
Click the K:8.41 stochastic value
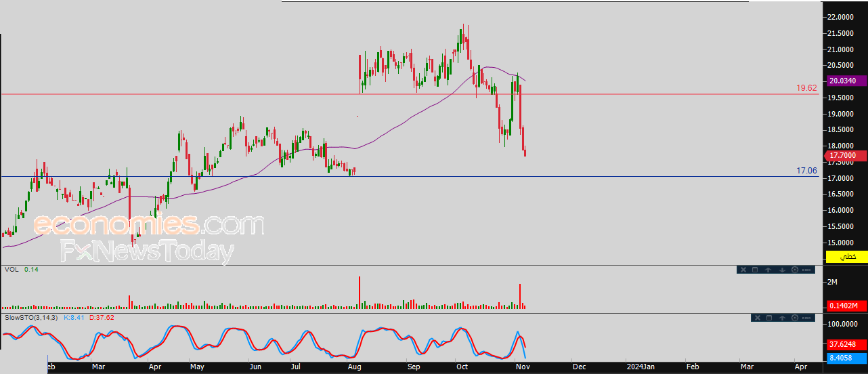75,317
